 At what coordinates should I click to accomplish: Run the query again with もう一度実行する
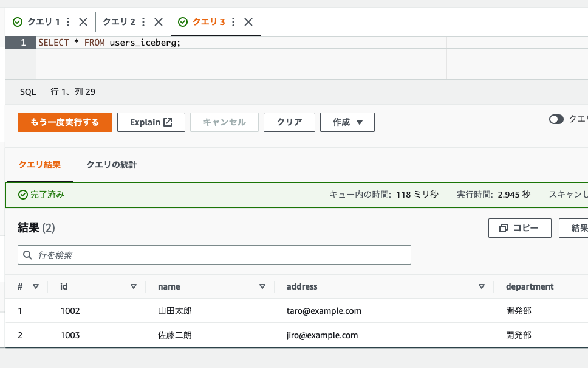coord(64,122)
